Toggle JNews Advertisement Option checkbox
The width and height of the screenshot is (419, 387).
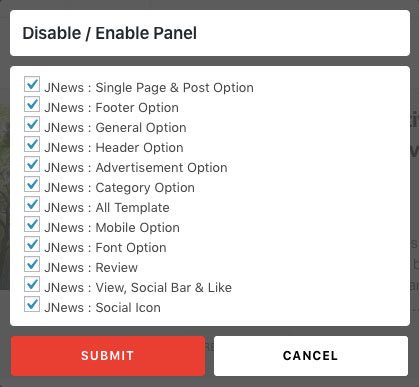click(32, 164)
